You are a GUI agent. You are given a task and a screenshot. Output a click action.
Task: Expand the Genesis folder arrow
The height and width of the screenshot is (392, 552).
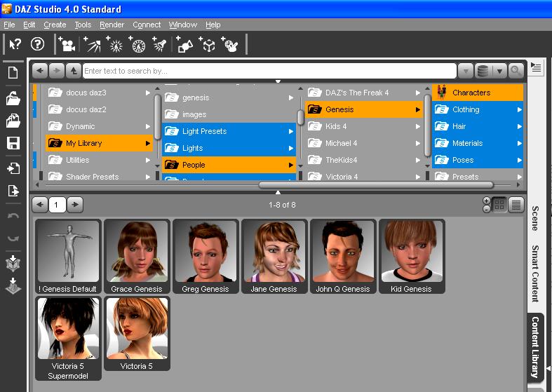(417, 110)
